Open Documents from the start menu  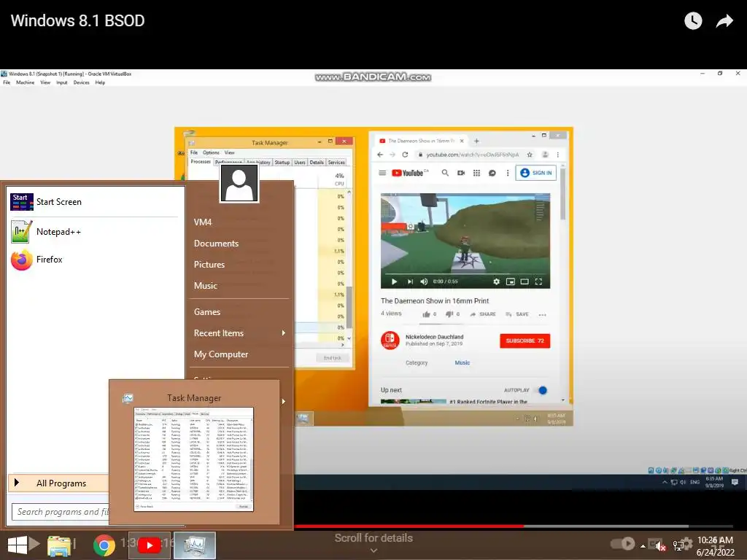coord(216,244)
